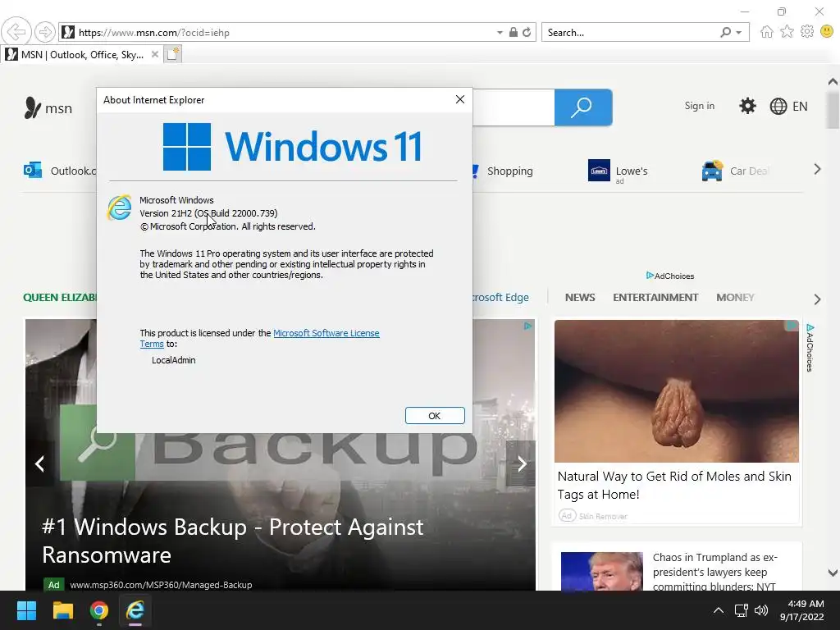This screenshot has width=840, height=630.
Task: Select the MSN | Outlook, Office tab
Action: 82,55
